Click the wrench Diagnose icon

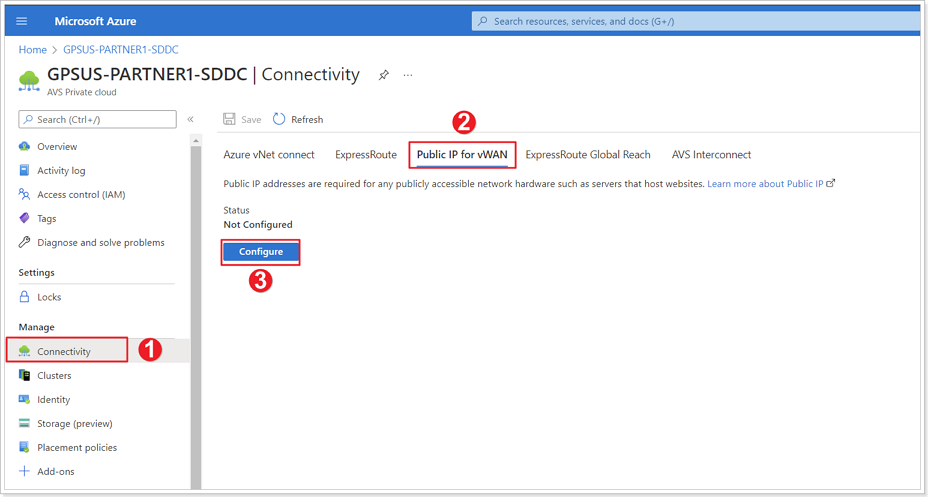coord(24,242)
